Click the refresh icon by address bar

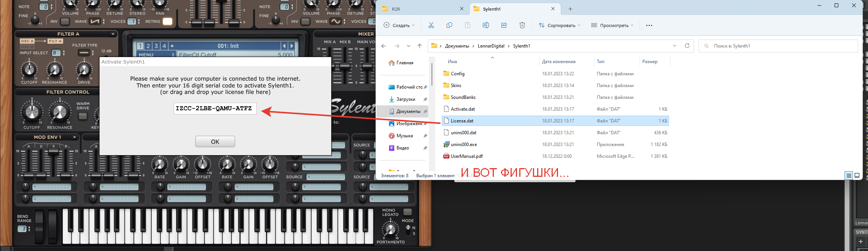point(687,46)
